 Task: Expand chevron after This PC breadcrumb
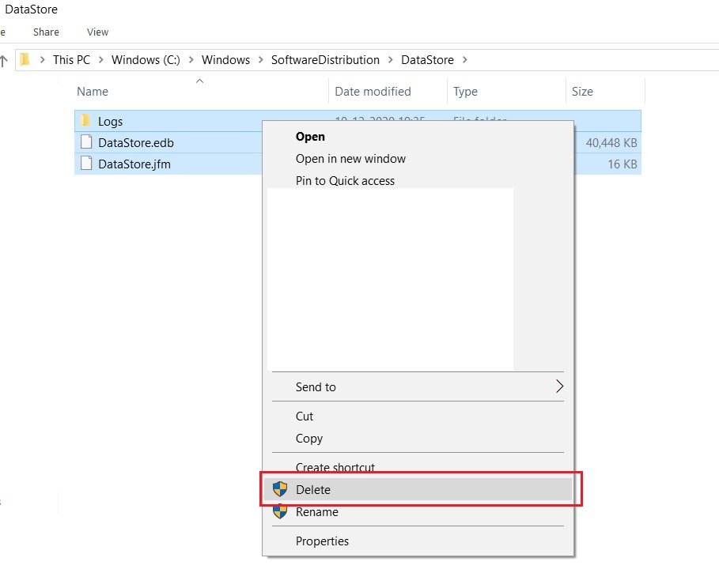[101, 60]
